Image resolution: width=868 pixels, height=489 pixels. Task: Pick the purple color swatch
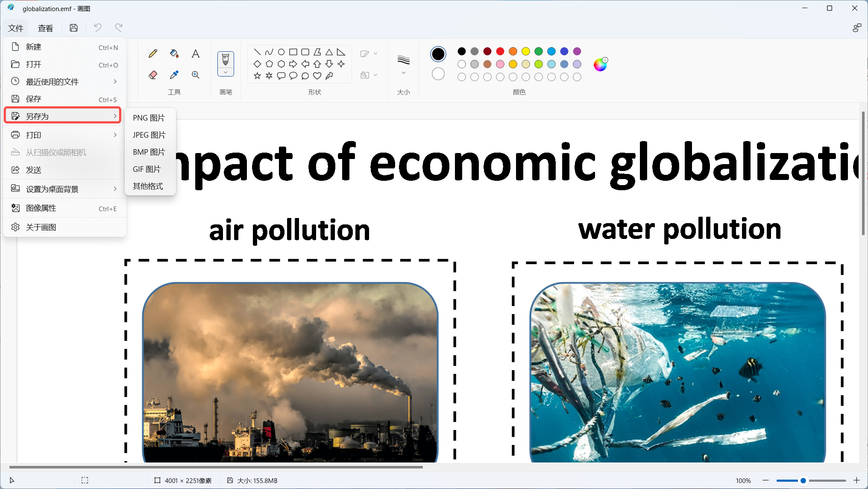[577, 51]
